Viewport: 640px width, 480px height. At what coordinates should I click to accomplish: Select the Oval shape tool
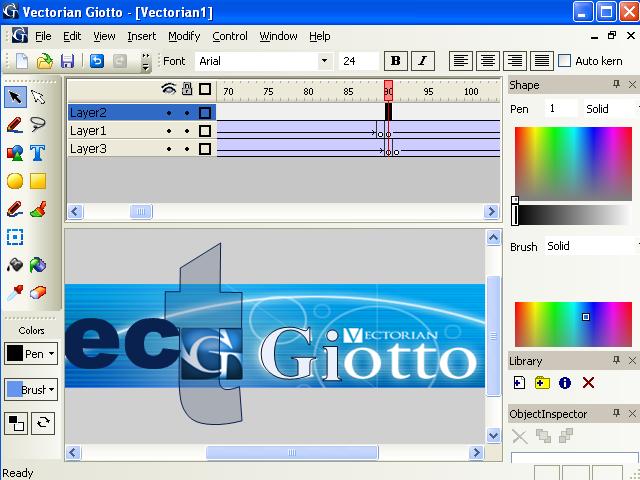15,181
